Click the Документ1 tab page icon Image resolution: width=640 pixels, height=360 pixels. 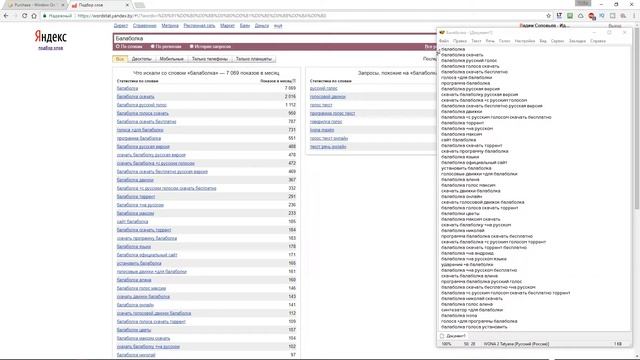(442, 336)
